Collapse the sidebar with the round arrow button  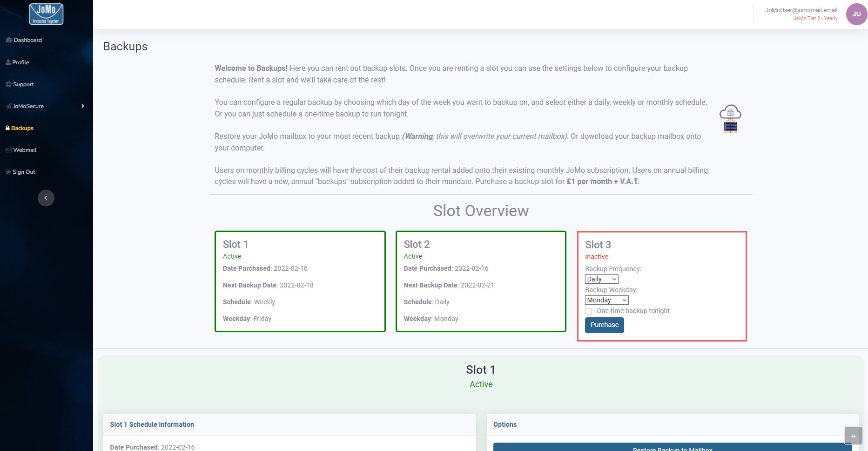(x=46, y=198)
